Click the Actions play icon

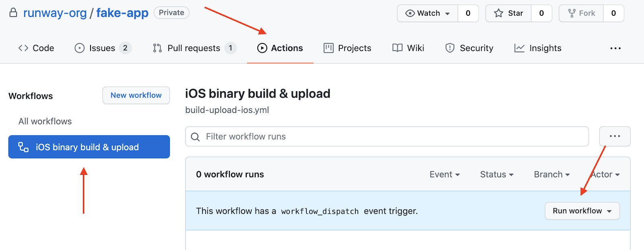(262, 48)
